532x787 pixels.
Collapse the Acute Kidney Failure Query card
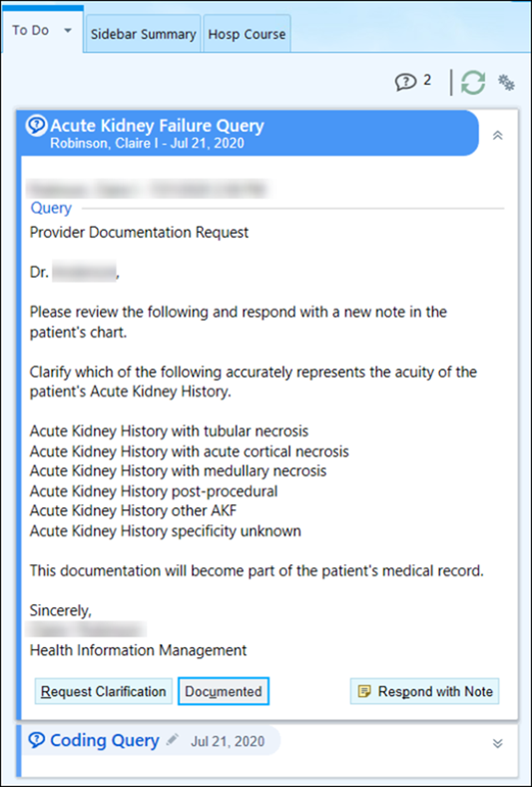tap(497, 135)
